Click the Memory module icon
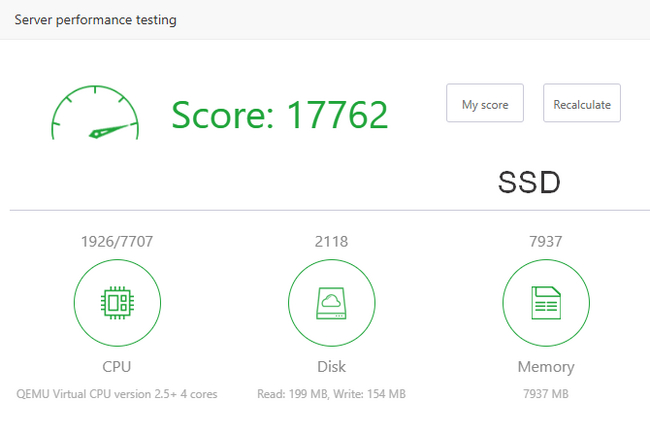The height and width of the screenshot is (434, 650). [545, 301]
